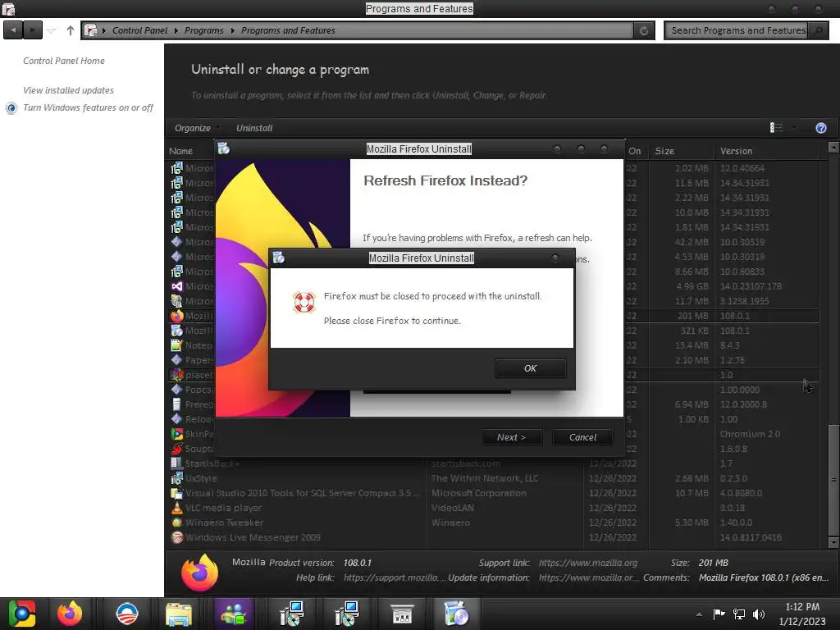840x630 pixels.
Task: Click the Search Programs and Features field
Action: click(737, 30)
